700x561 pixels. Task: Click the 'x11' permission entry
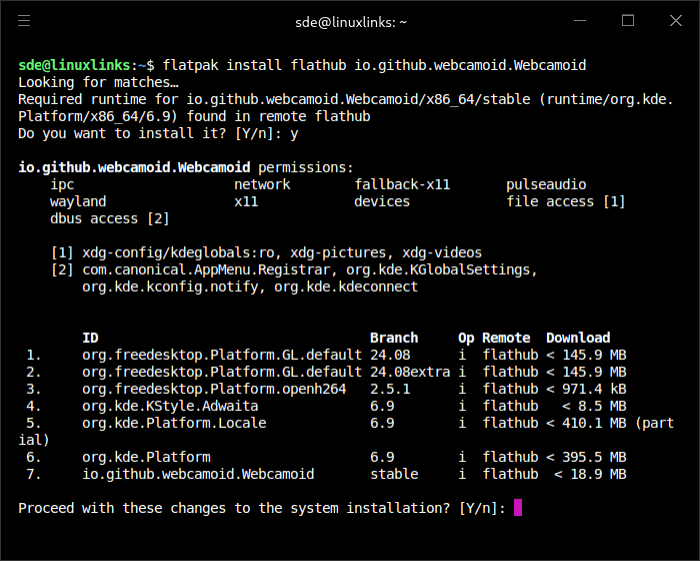pos(246,202)
